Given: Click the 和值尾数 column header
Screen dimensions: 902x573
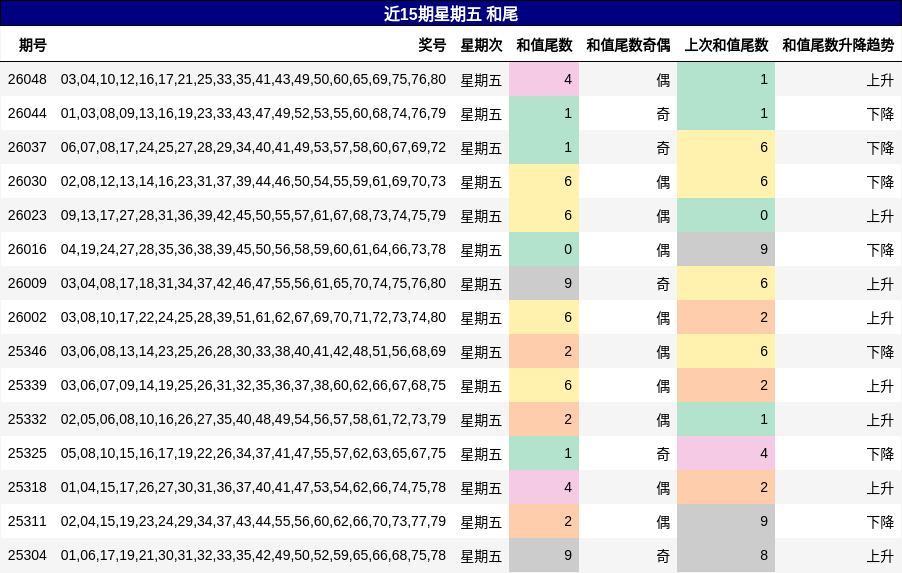Looking at the screenshot, I should tap(544, 45).
